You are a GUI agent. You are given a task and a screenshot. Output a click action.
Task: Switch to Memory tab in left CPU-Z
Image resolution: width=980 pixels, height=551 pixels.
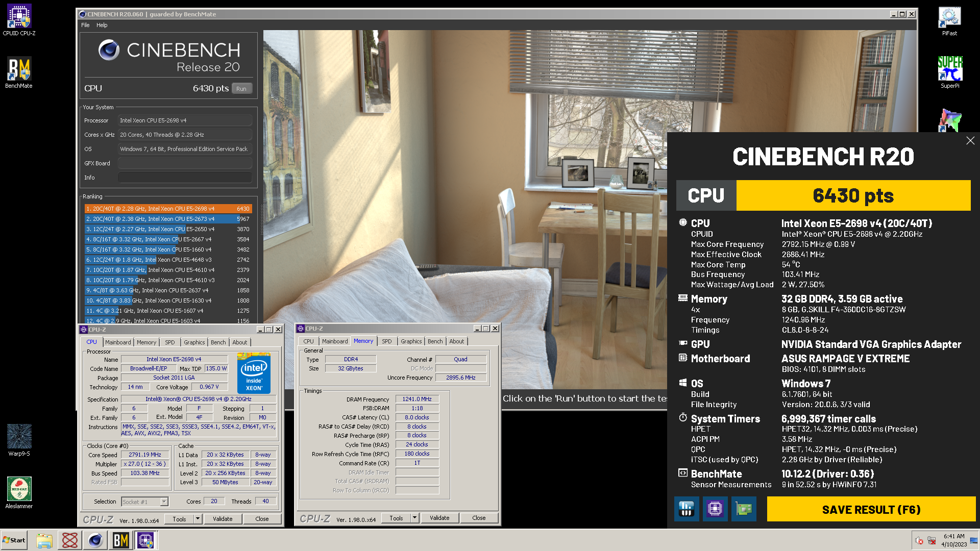[x=146, y=342]
